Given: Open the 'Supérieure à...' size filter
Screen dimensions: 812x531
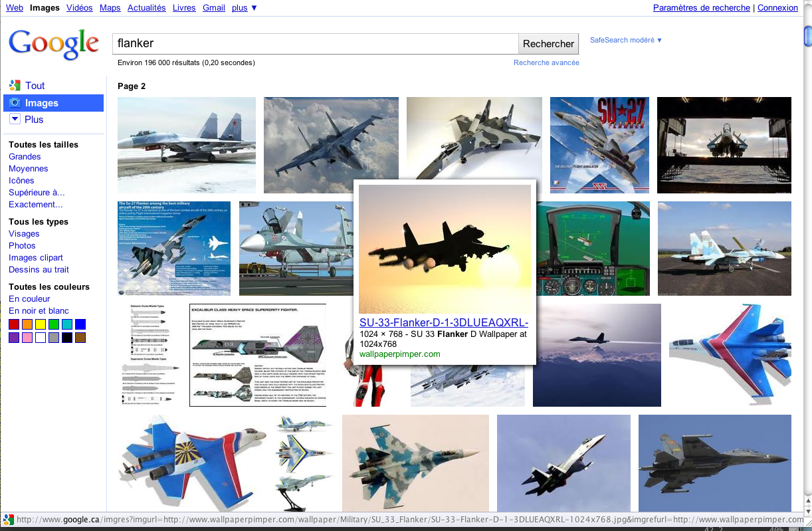Looking at the screenshot, I should (37, 193).
